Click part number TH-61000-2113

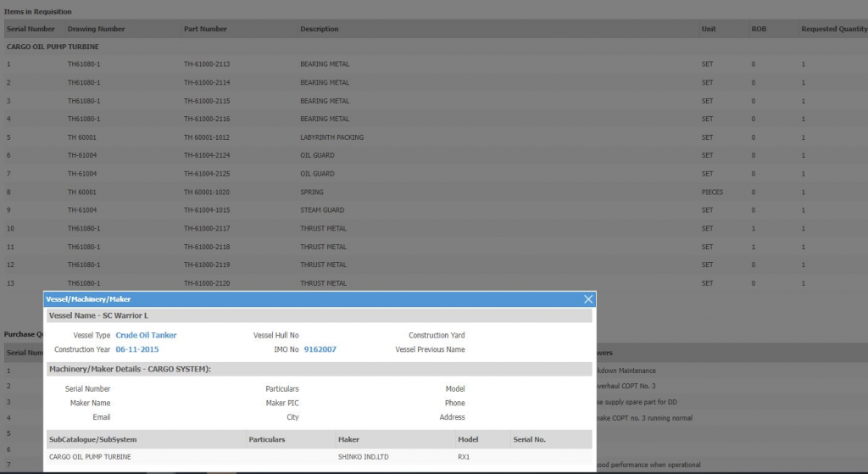207,64
